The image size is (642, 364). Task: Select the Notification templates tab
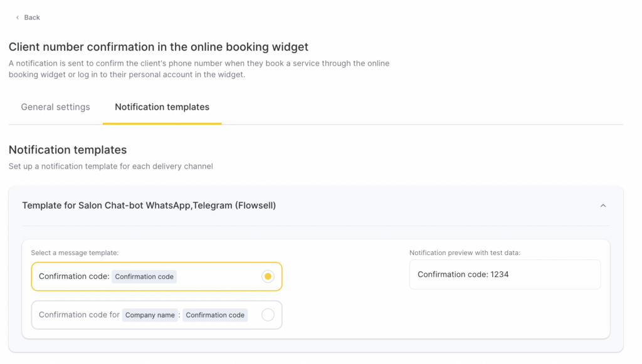coord(162,107)
